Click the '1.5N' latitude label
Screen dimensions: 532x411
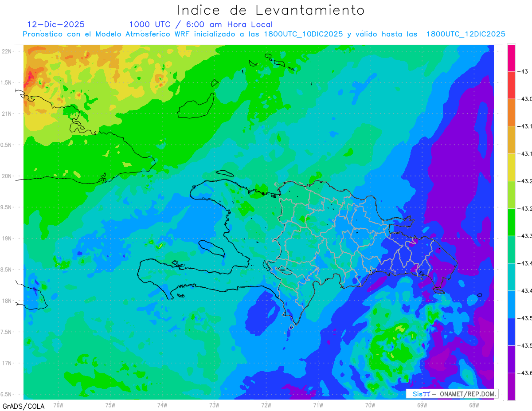click(x=7, y=82)
